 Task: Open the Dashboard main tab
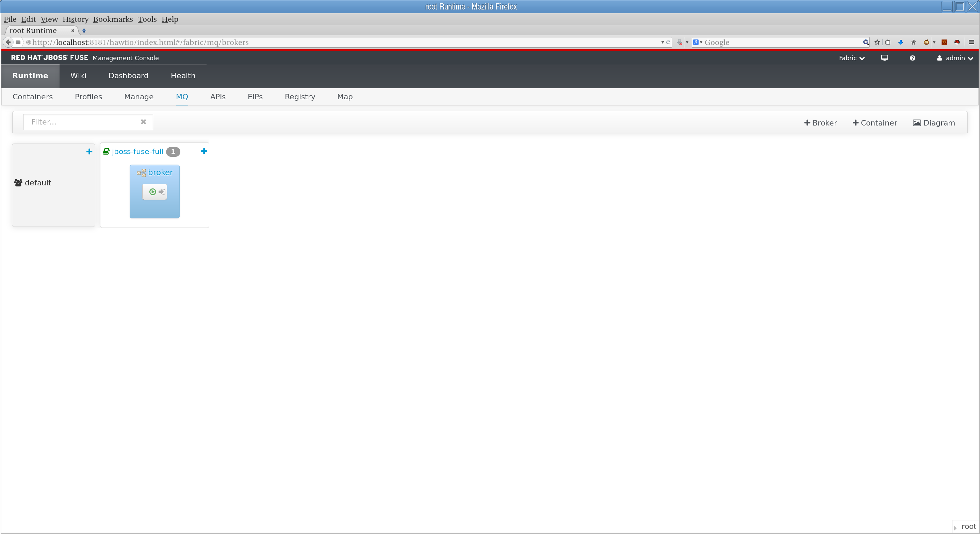point(129,76)
